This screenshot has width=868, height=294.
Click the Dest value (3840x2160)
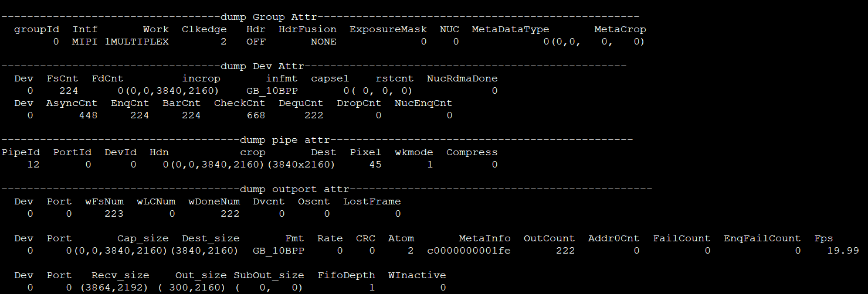click(x=301, y=165)
